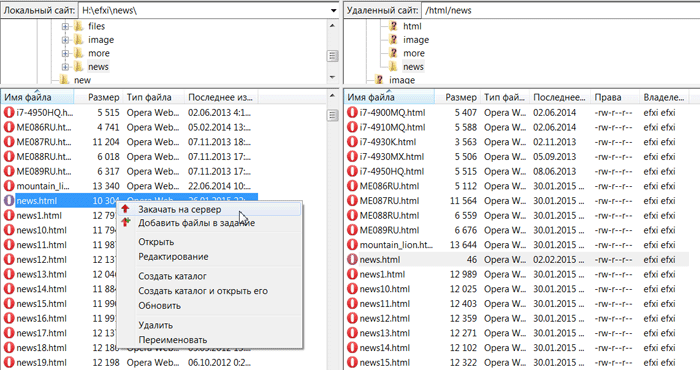Click the add-to-queue arrow icon
This screenshot has width=700, height=370.
tap(126, 221)
